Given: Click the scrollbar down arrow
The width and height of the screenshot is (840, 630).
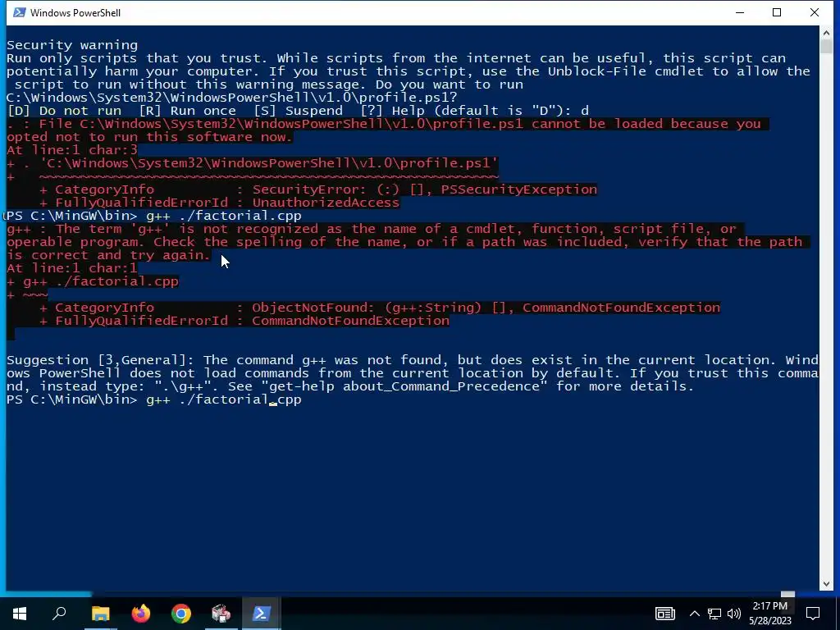Looking at the screenshot, I should click(x=826, y=584).
